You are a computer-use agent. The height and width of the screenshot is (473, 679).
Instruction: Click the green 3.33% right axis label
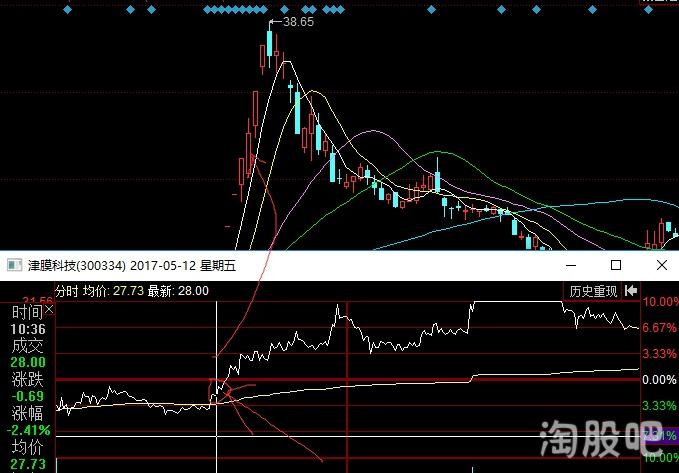(660, 406)
